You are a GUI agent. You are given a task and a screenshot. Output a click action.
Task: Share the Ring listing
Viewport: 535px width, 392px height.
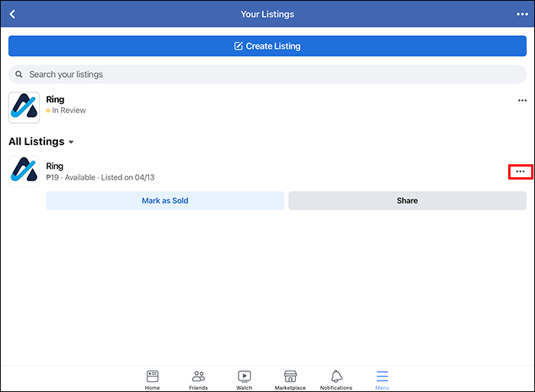(407, 201)
